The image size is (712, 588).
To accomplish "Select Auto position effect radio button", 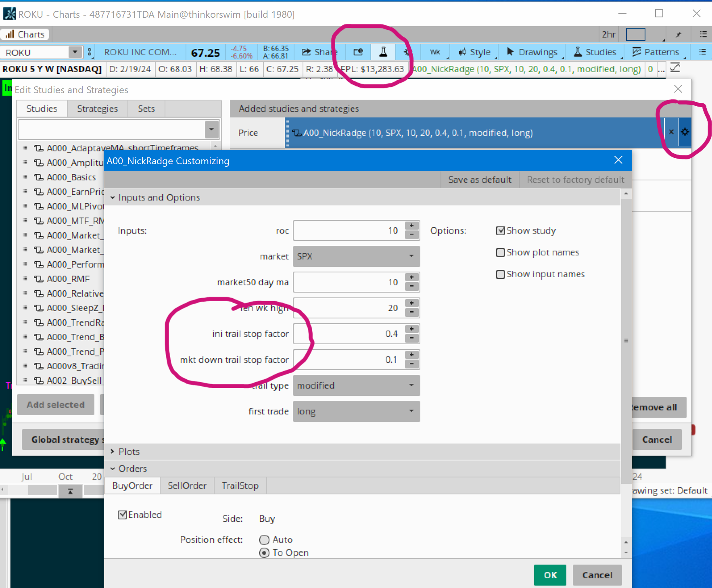I will tap(264, 540).
